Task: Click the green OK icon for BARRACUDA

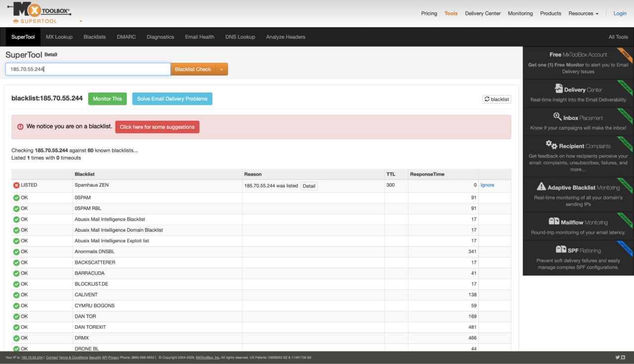Action: [16, 273]
